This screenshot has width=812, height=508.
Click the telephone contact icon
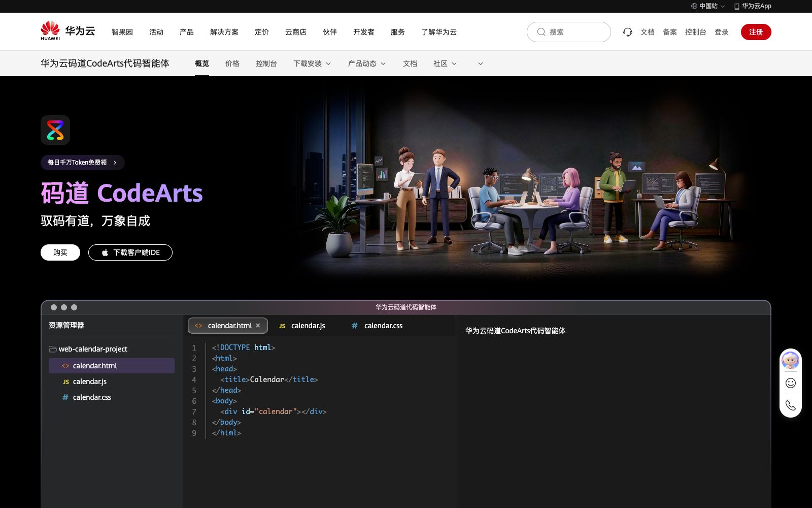pyautogui.click(x=791, y=405)
